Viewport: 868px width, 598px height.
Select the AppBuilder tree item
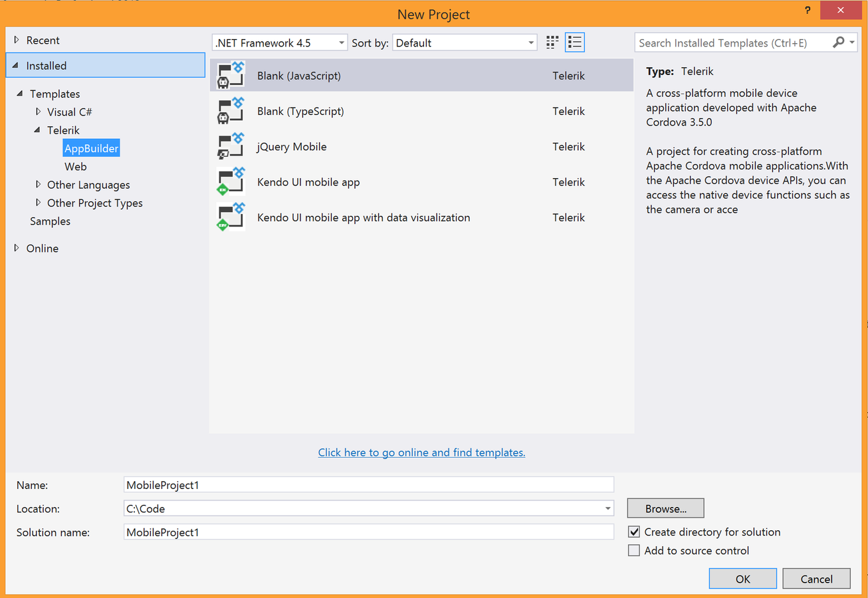[91, 148]
